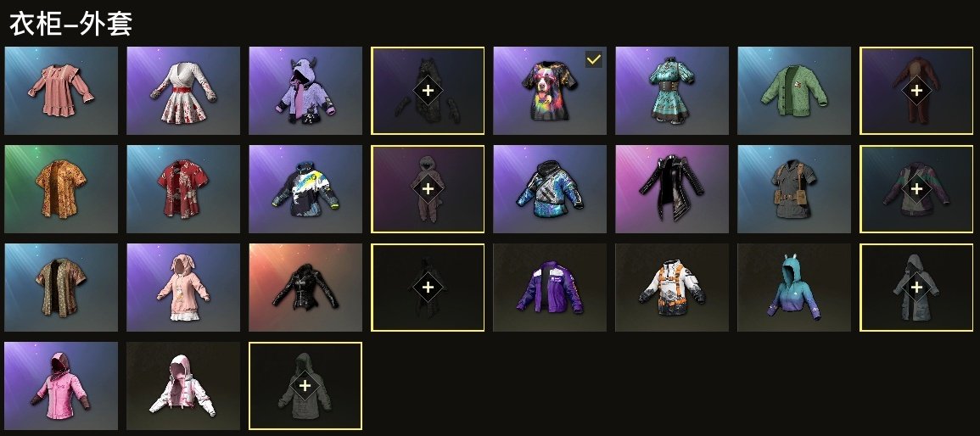The width and height of the screenshot is (980, 436).
Task: Pick the white and orange tactical jacket
Action: [x=672, y=288]
